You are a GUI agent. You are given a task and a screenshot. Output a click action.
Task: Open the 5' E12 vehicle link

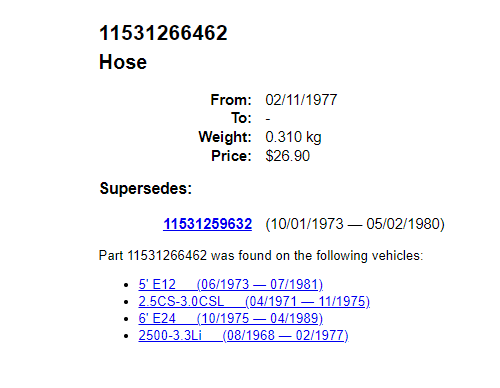pyautogui.click(x=231, y=284)
